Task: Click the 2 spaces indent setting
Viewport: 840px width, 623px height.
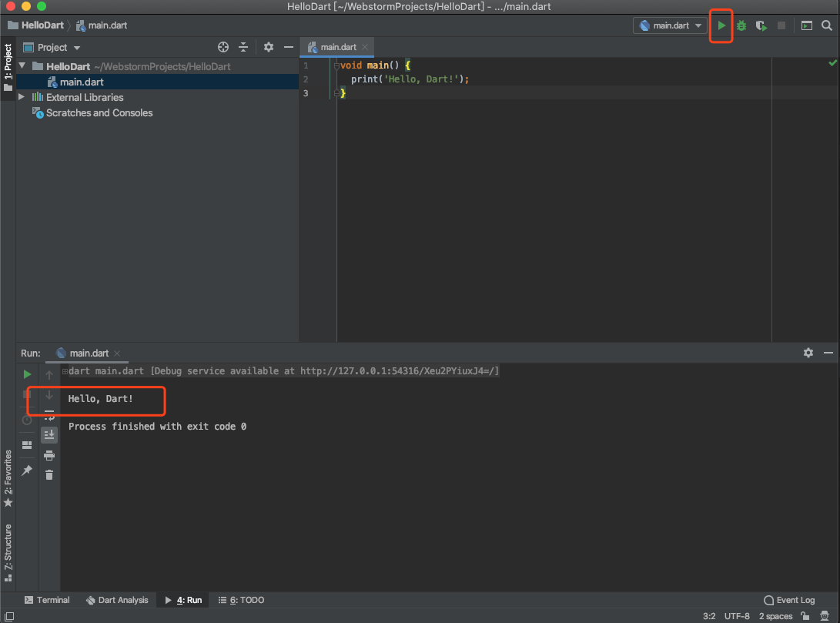Action: tap(775, 616)
